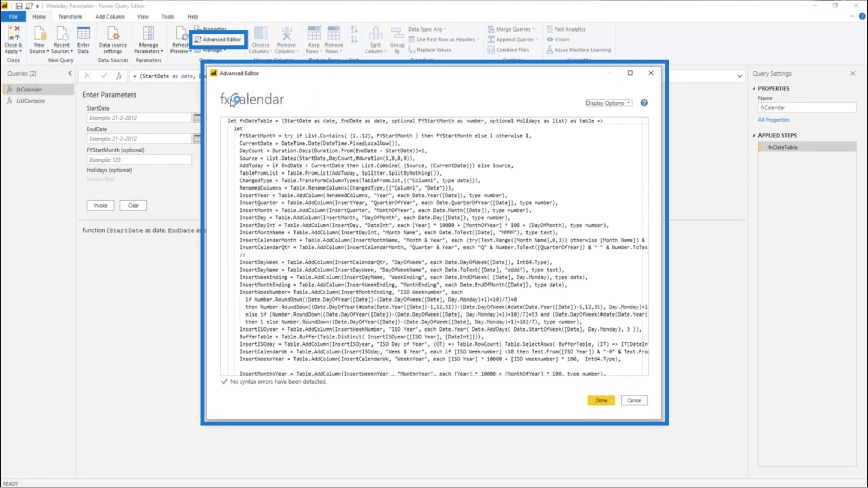The height and width of the screenshot is (488, 868).
Task: Click the Close & Apply icon
Action: tap(13, 34)
